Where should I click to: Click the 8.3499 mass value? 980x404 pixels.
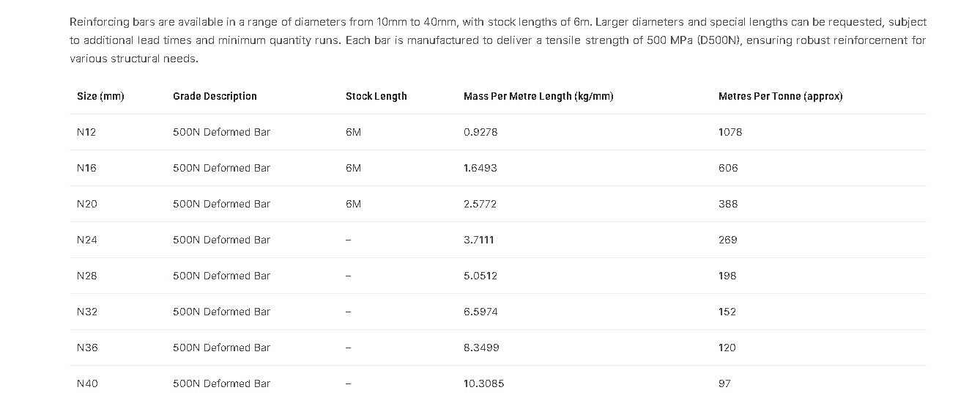[481, 348]
